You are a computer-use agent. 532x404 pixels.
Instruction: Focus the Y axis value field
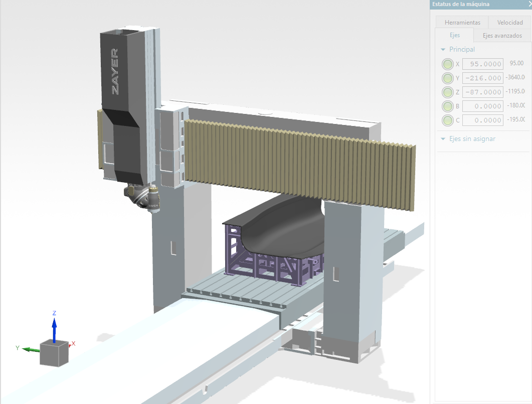pos(482,78)
